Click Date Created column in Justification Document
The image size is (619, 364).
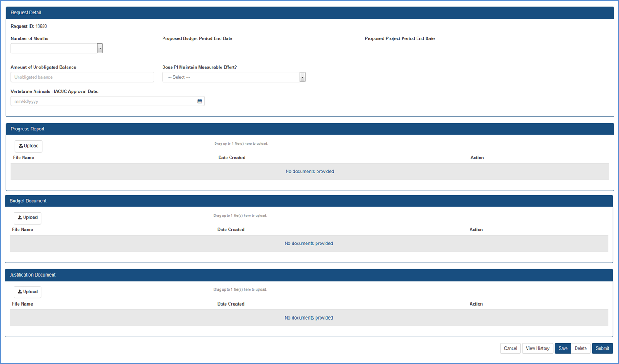tap(231, 304)
